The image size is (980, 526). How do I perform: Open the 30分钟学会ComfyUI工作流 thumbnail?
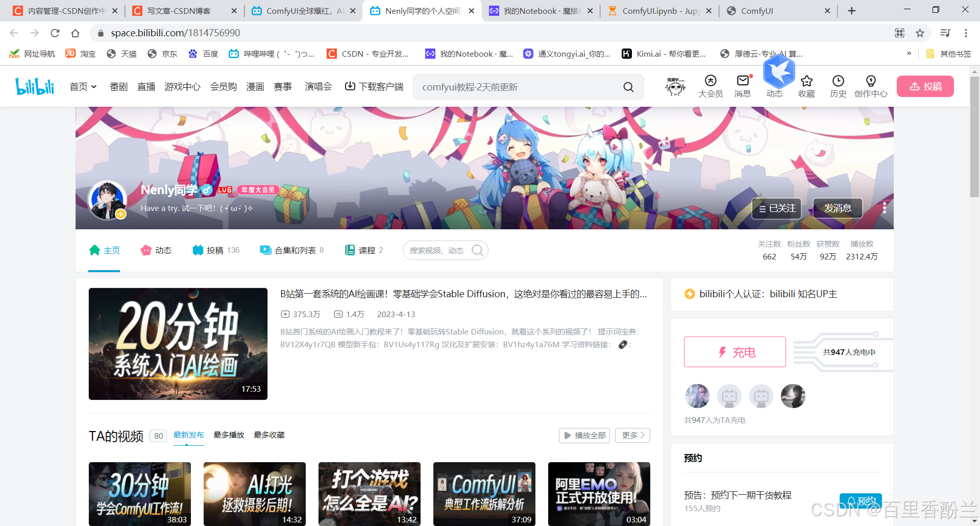click(x=140, y=494)
